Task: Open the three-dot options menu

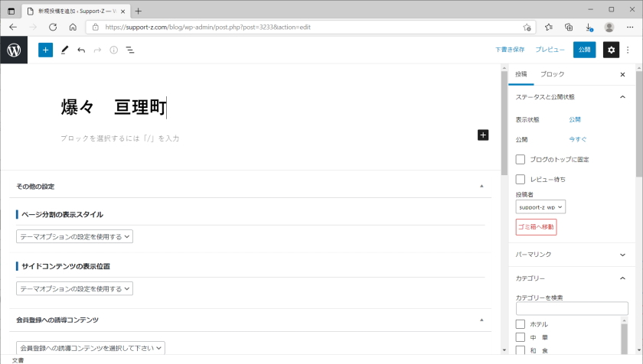Action: click(628, 50)
